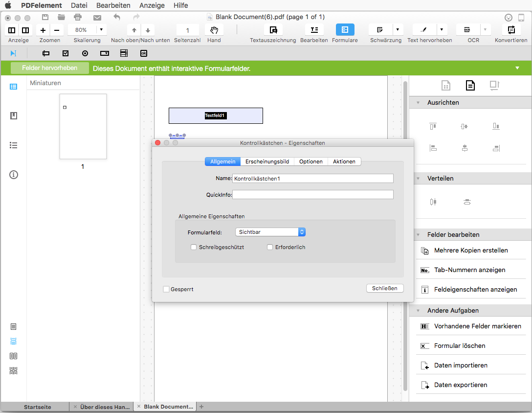Open the Skalierung zoom percentage dropdown
Screen dimensions: 532x413
[101, 30]
